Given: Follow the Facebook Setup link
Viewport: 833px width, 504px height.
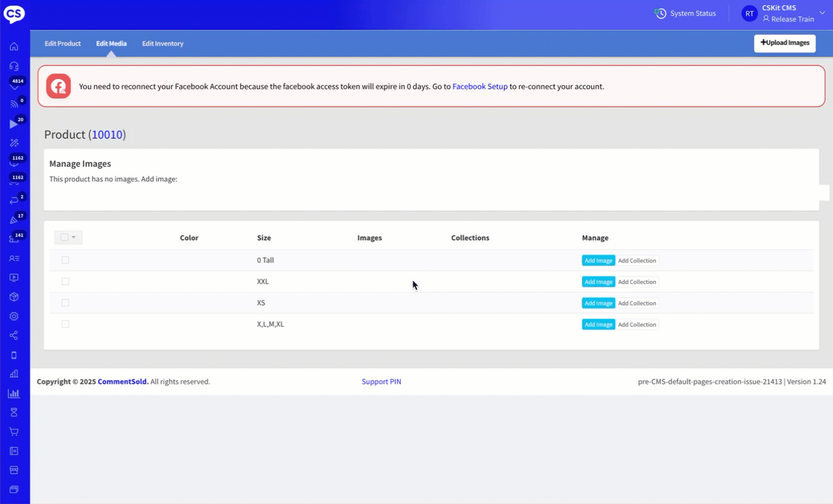Looking at the screenshot, I should [x=480, y=87].
